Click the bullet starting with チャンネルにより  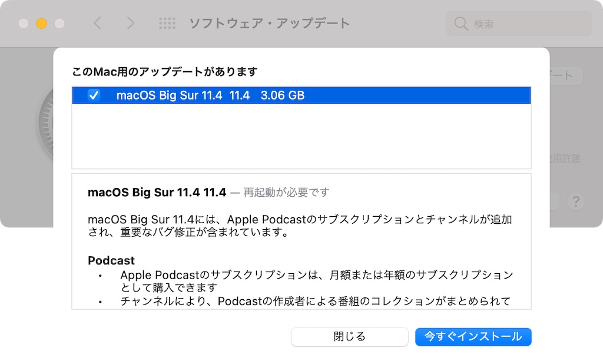click(316, 301)
